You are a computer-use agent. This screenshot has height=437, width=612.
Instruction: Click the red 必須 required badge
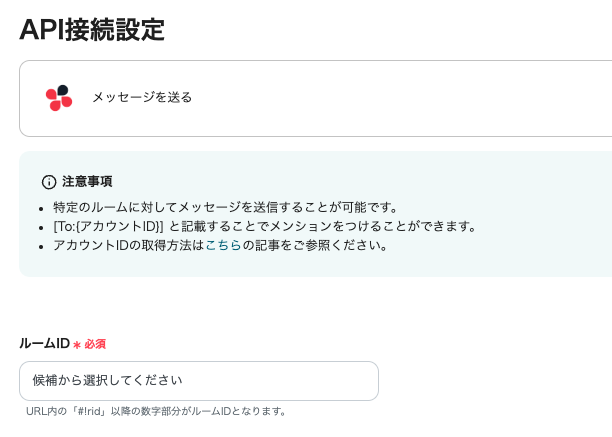pyautogui.click(x=95, y=344)
